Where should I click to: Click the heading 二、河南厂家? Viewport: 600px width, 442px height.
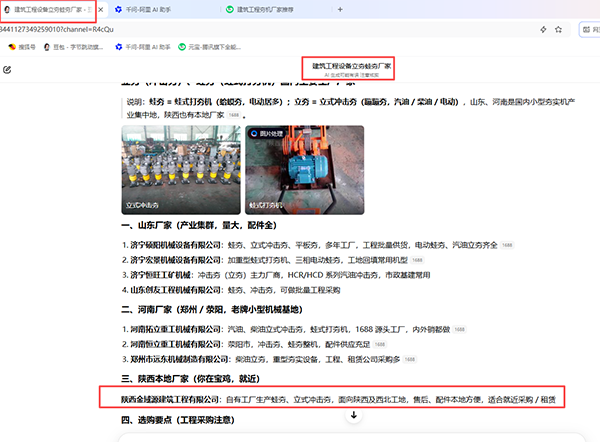point(212,309)
